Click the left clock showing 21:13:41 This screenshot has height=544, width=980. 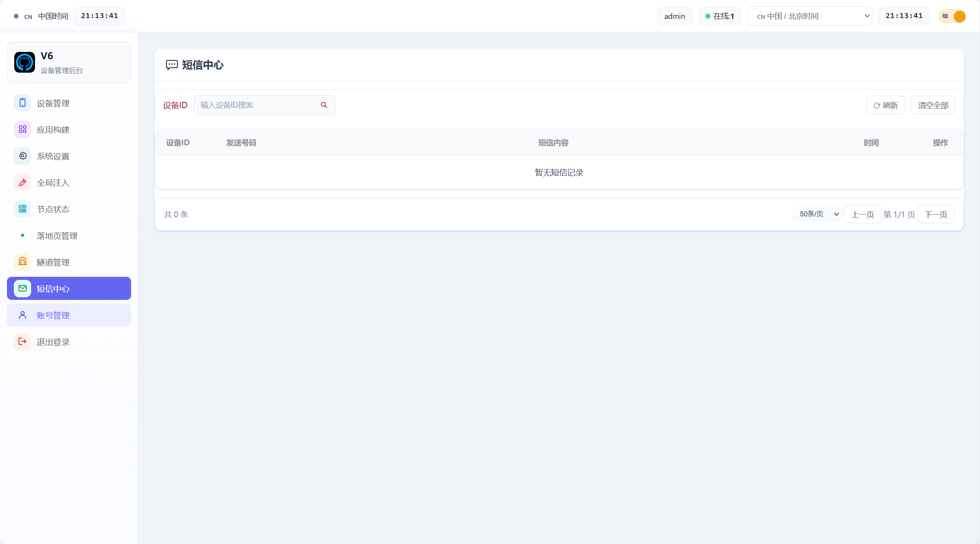pos(99,16)
